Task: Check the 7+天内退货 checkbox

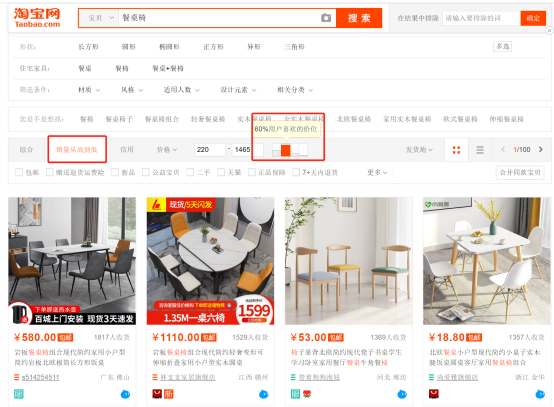Action: click(296, 172)
